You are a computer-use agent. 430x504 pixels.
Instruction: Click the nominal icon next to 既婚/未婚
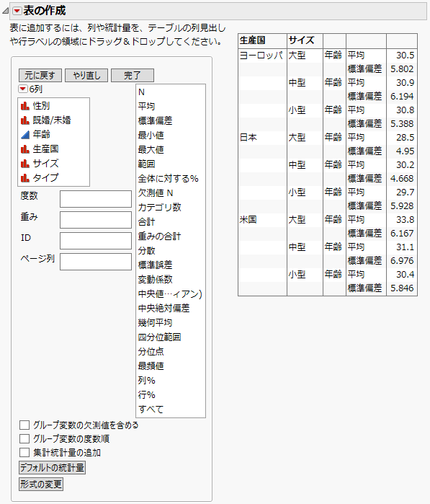click(25, 120)
